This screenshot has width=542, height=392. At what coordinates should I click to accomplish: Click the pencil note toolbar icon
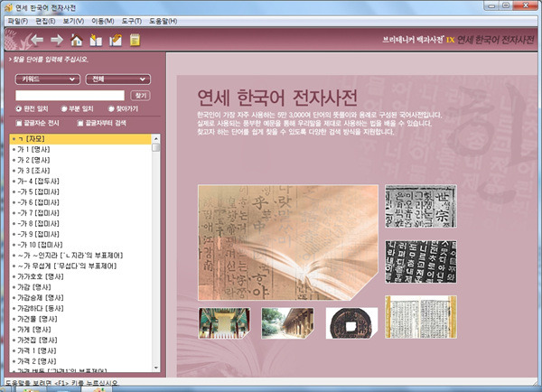tap(116, 40)
